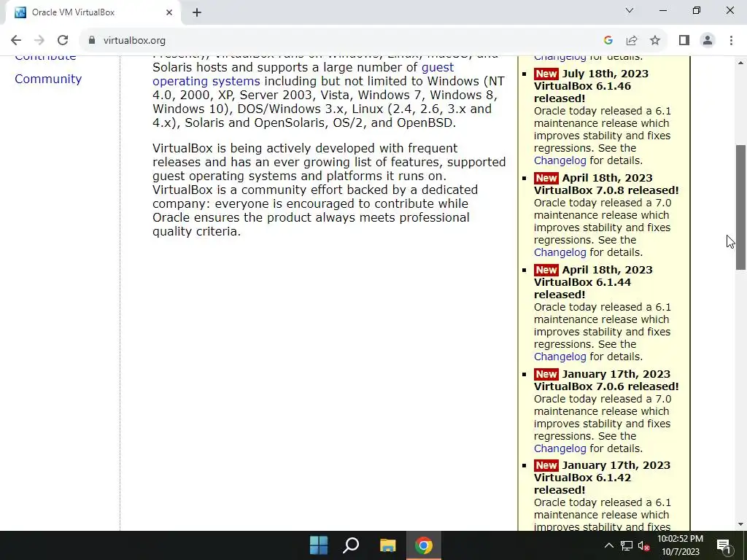
Task: Expand the tab search chevron
Action: click(x=630, y=10)
